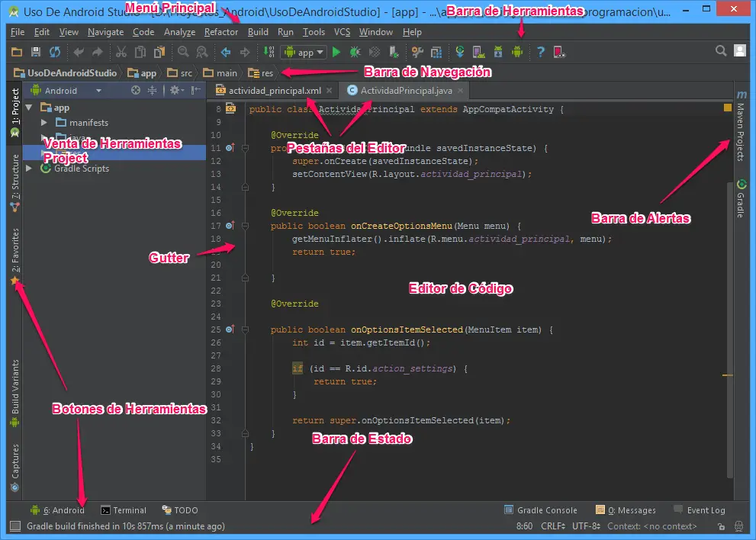The width and height of the screenshot is (756, 540).
Task: Click the Replace icon in toolbar
Action: 202,52
